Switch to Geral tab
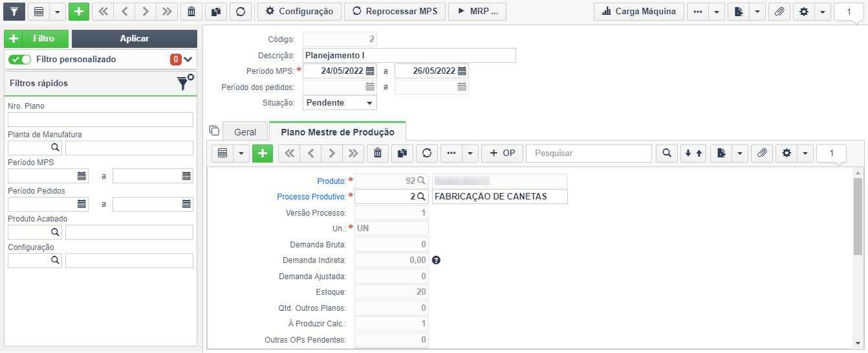868x353 pixels. pos(245,131)
